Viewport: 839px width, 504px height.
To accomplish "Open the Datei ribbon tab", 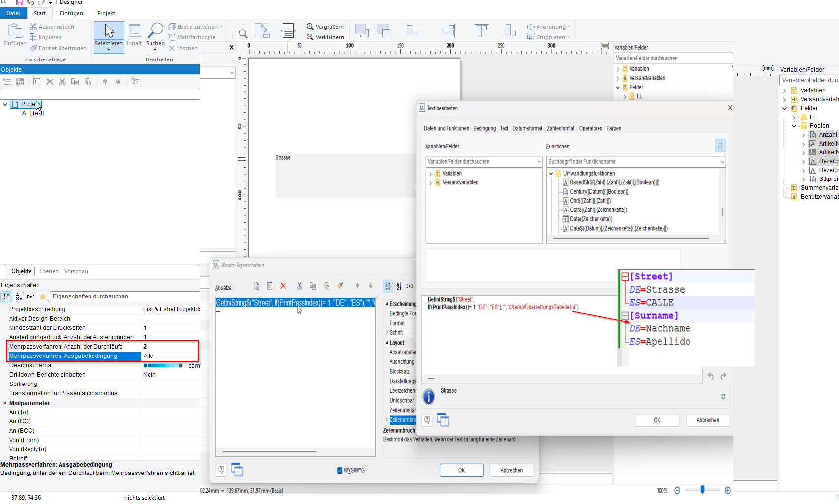I will coord(13,13).
